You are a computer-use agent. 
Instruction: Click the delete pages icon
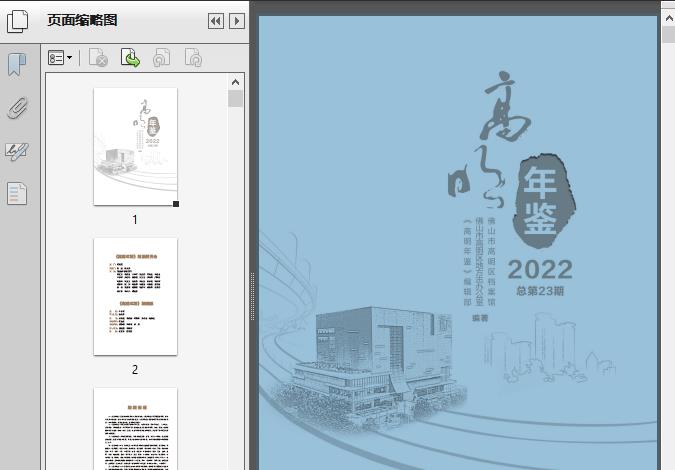pyautogui.click(x=98, y=58)
